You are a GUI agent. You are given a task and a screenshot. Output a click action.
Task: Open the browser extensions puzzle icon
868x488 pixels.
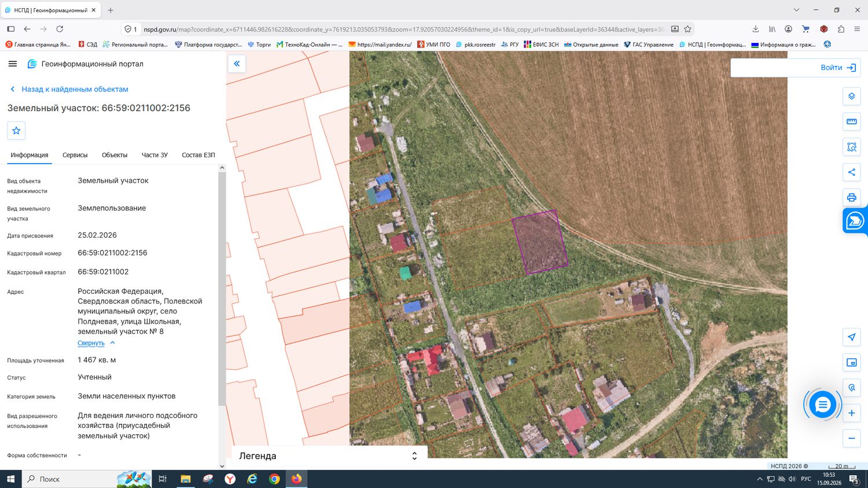pyautogui.click(x=841, y=29)
